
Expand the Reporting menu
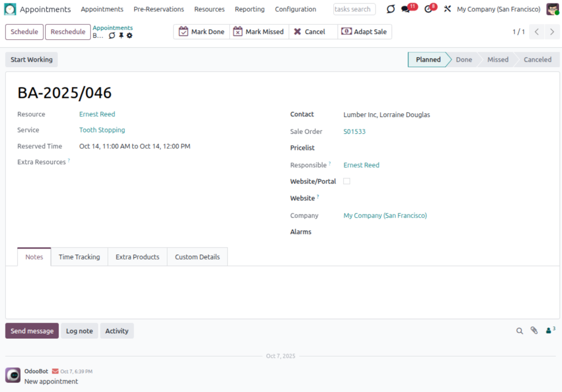[x=250, y=9]
